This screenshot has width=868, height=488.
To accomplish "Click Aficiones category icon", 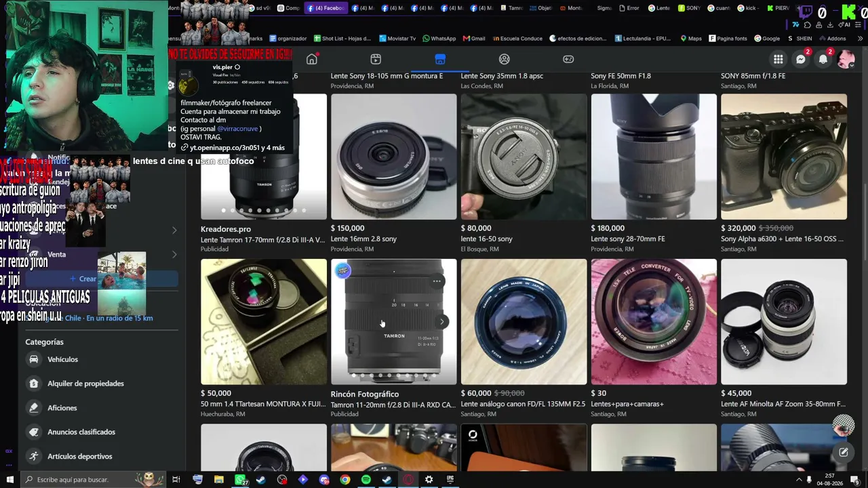I will pyautogui.click(x=33, y=408).
